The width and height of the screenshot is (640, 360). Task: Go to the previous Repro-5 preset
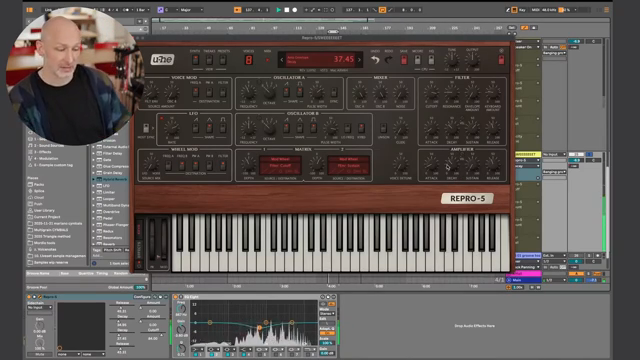[x=282, y=60]
